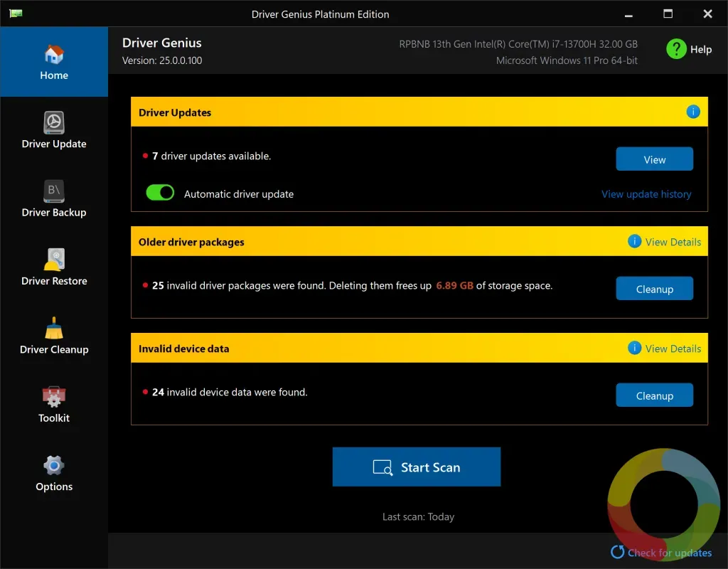728x569 pixels.
Task: Click the 'Microsoft Windows 11 Pro 64-bit' text
Action: click(567, 60)
